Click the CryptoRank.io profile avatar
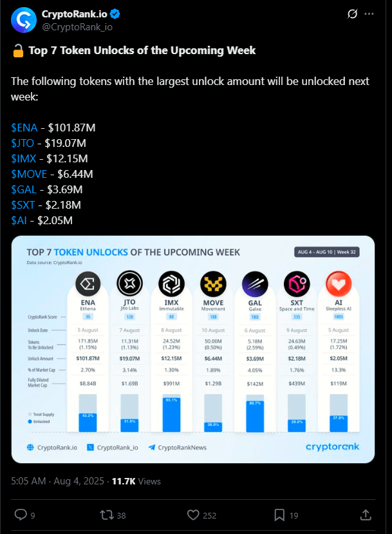Viewport: 392px width, 534px height. pyautogui.click(x=23, y=20)
